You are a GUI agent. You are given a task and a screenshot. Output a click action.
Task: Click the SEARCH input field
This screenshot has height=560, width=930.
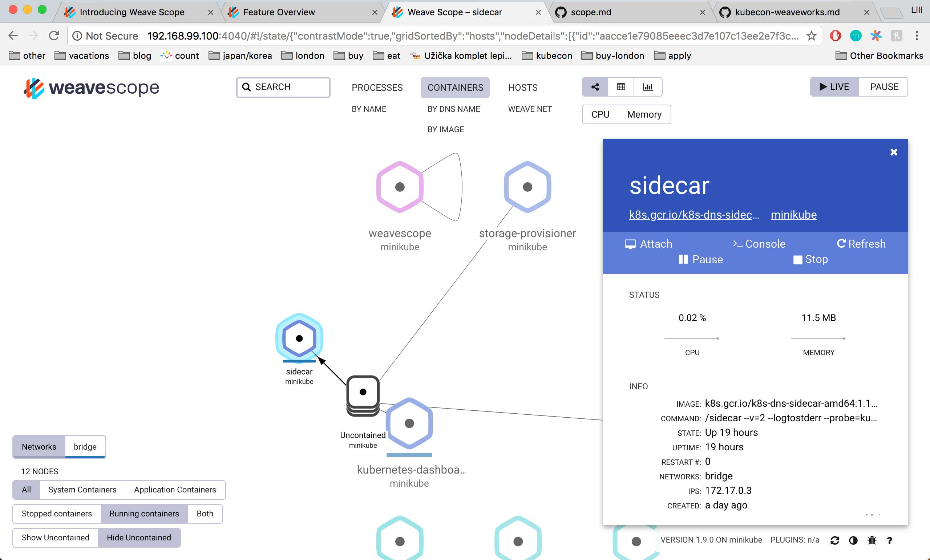[283, 87]
